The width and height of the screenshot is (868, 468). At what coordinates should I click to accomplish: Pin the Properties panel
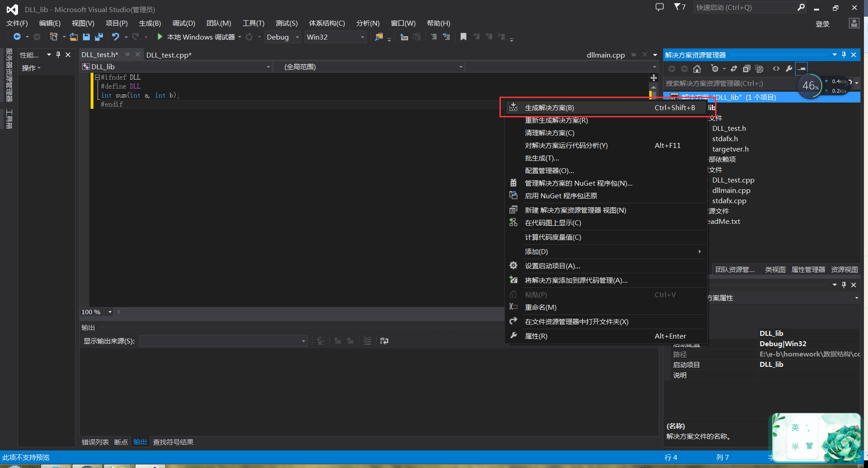[844, 285]
